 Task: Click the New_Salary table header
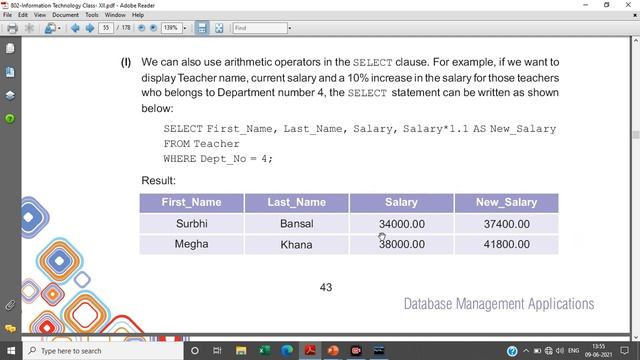coord(507,202)
